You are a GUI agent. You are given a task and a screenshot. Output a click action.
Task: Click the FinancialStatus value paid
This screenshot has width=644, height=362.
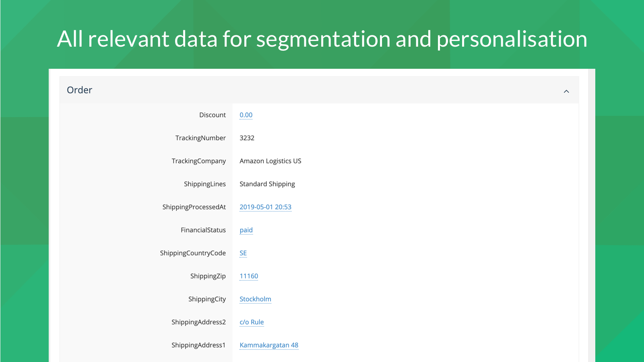tap(246, 230)
